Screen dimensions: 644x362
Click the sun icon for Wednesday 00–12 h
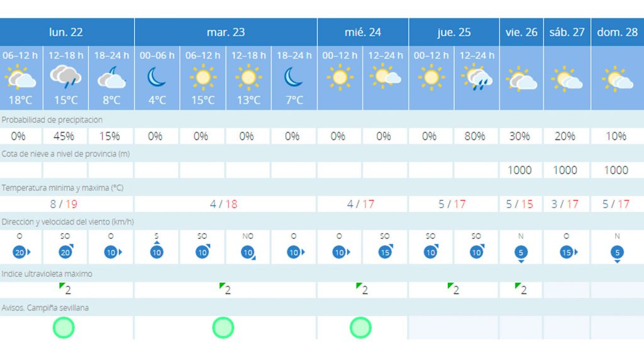pos(340,77)
